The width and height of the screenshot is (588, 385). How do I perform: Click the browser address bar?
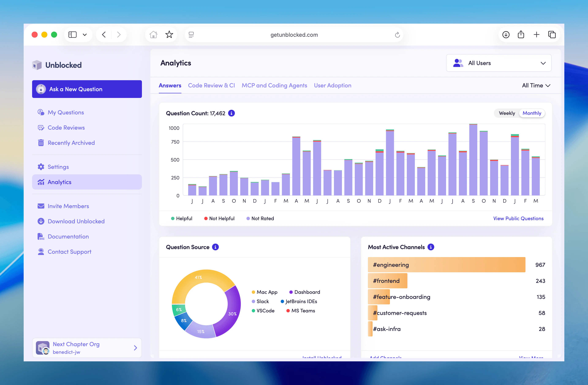click(294, 35)
